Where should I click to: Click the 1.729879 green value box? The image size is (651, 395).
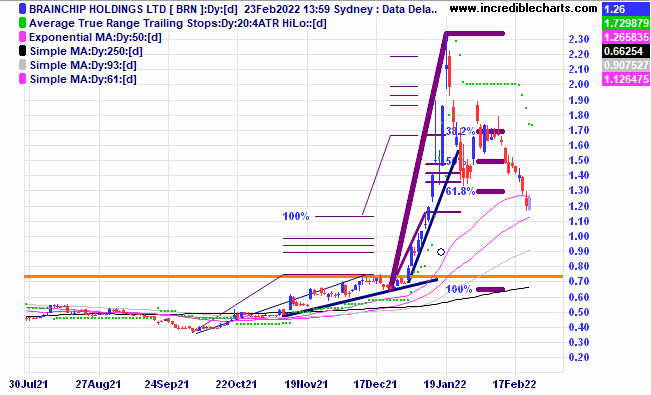[x=626, y=23]
